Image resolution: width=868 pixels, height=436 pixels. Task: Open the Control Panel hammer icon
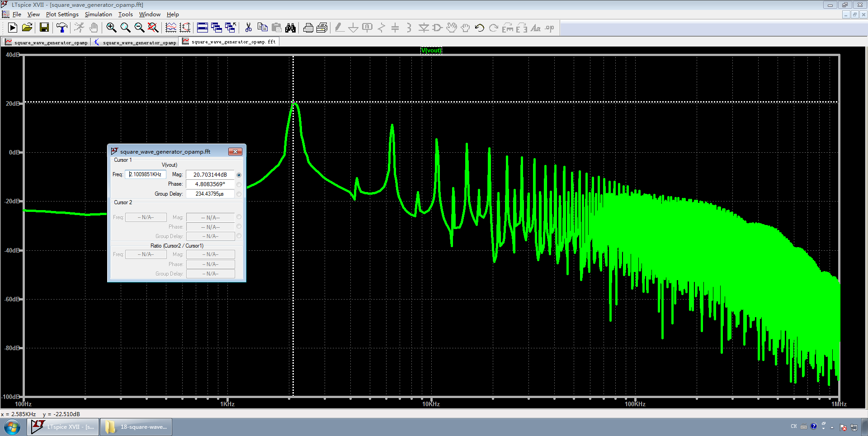62,28
